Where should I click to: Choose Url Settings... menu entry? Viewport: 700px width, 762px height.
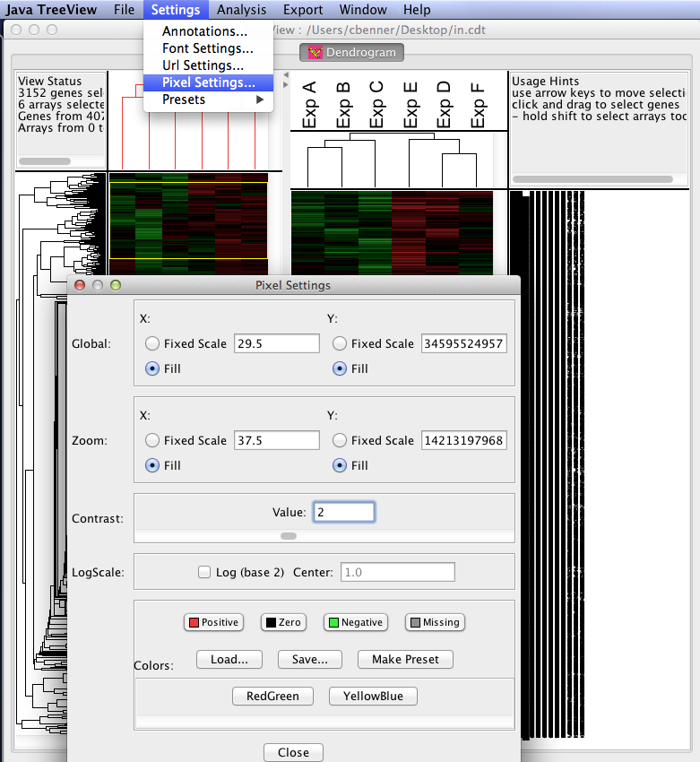click(208, 65)
